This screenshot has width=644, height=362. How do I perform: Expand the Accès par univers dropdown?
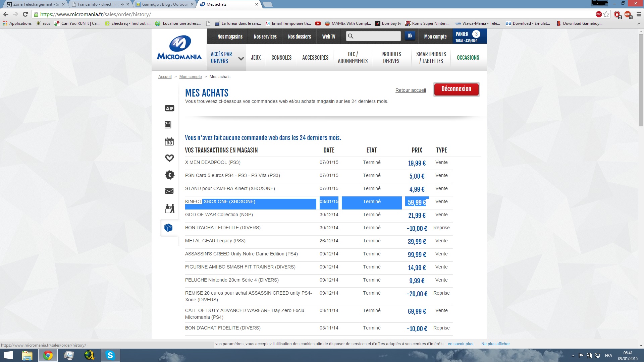coord(226,58)
